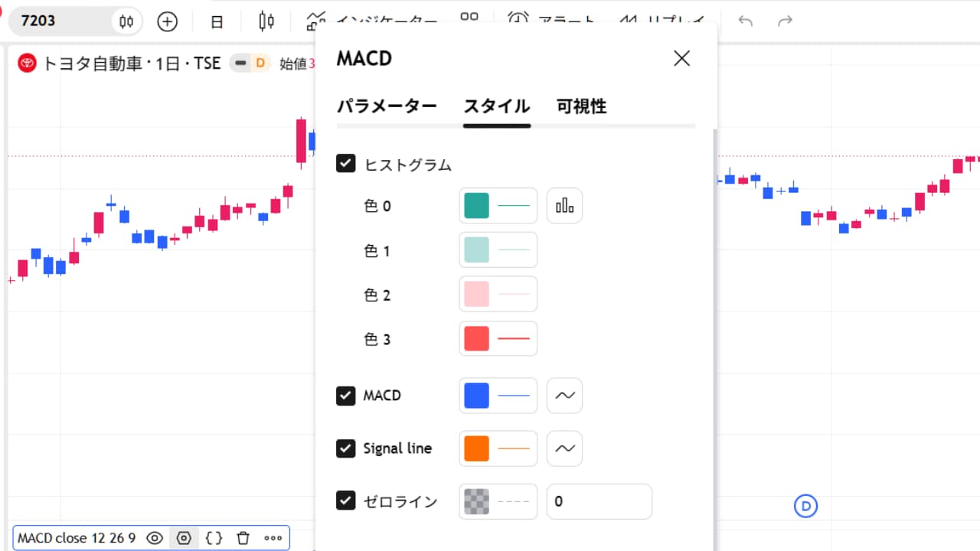Uncheck the ヒストグラム checkbox
980x551 pixels.
point(346,163)
